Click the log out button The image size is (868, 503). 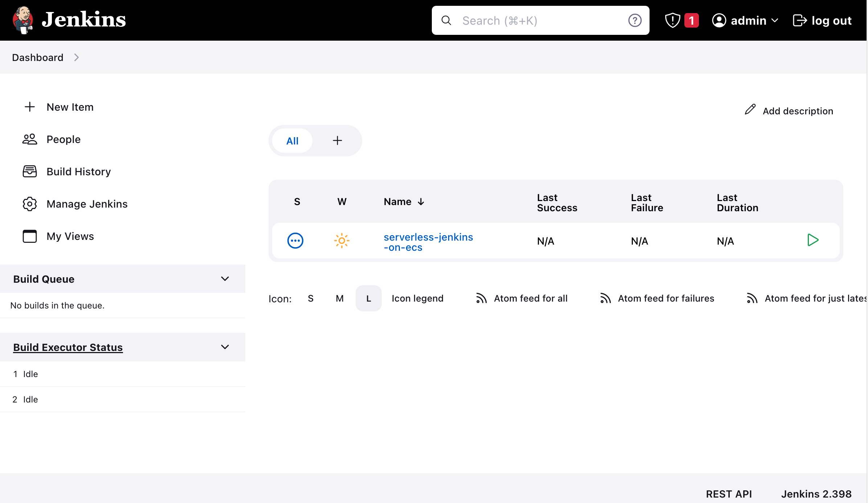click(x=822, y=20)
